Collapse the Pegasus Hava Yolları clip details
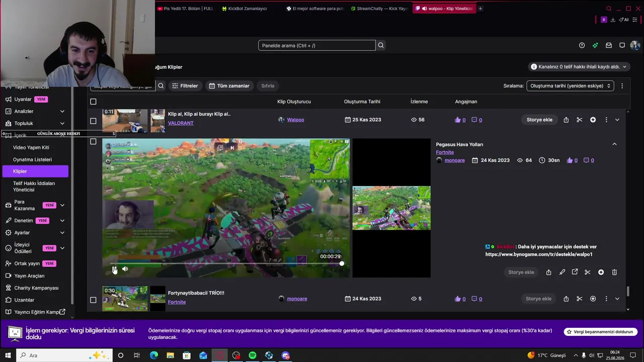Screen dimensions: 644x362 point(614,144)
